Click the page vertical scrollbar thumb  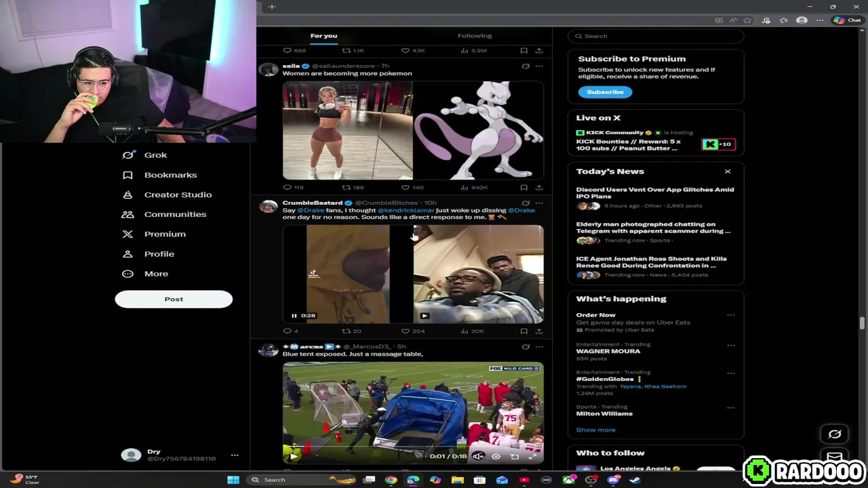tap(863, 323)
